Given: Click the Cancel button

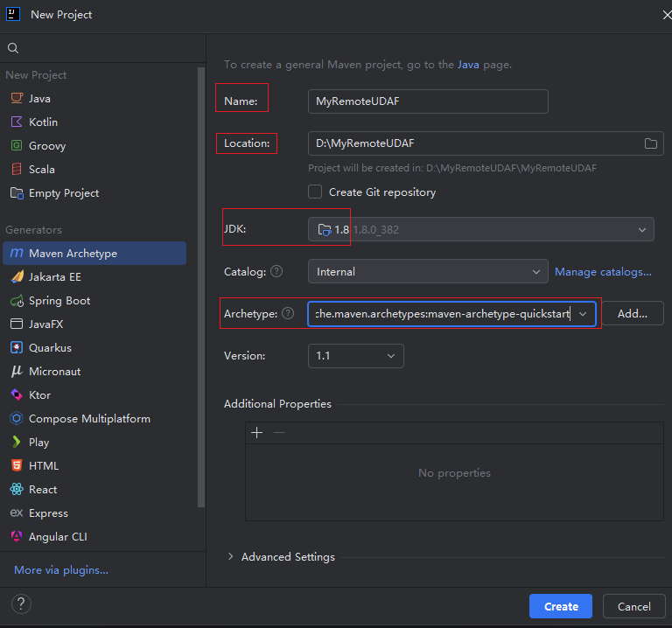Looking at the screenshot, I should point(633,606).
